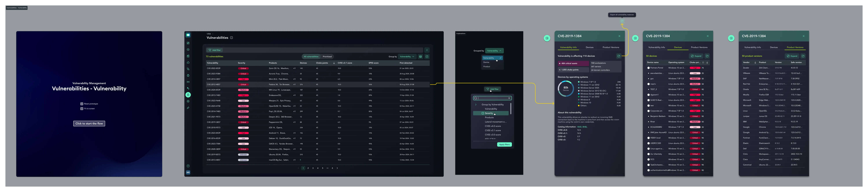Image resolution: width=868 pixels, height=192 pixels.
Task: Click the EPSS score column header
Action: [373, 63]
